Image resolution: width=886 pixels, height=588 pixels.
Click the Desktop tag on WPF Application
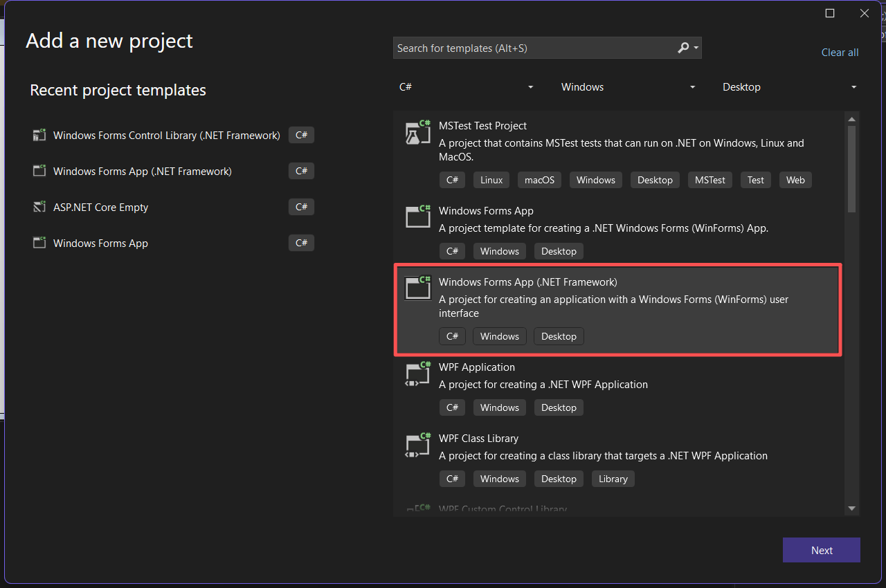[559, 407]
